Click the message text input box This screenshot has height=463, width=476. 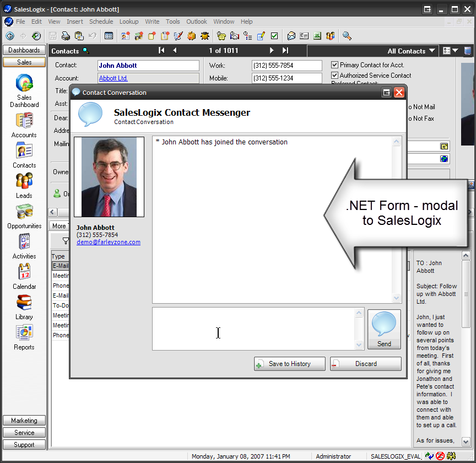pyautogui.click(x=253, y=329)
